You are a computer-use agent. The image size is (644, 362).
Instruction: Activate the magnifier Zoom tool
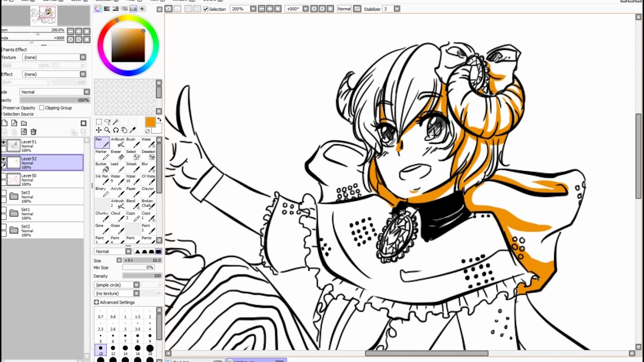[x=107, y=130]
